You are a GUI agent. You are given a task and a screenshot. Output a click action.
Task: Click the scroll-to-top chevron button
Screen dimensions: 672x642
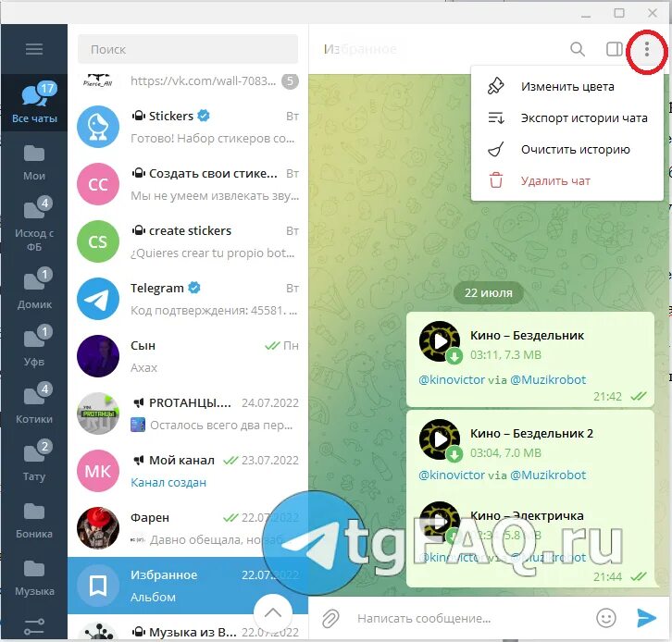click(x=273, y=613)
